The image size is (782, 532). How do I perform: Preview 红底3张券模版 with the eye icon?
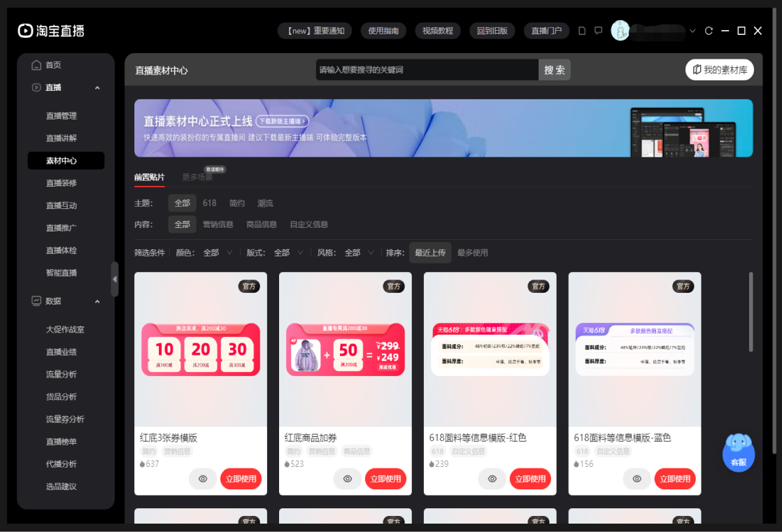pyautogui.click(x=202, y=479)
